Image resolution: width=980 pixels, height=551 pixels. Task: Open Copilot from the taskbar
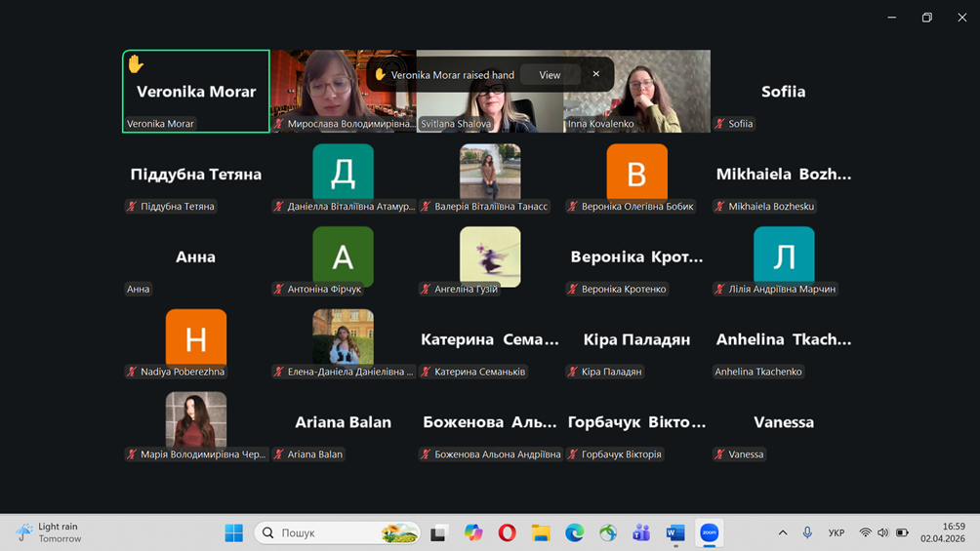coord(473,532)
